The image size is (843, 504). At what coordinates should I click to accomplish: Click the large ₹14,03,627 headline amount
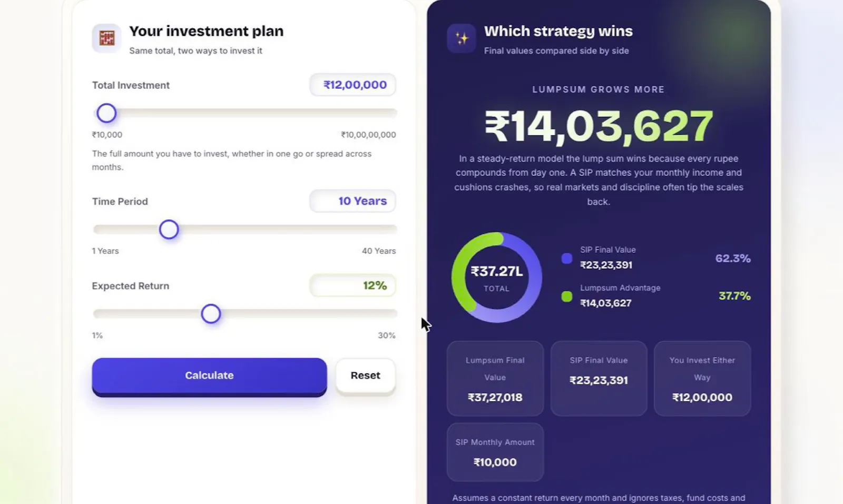pos(599,126)
